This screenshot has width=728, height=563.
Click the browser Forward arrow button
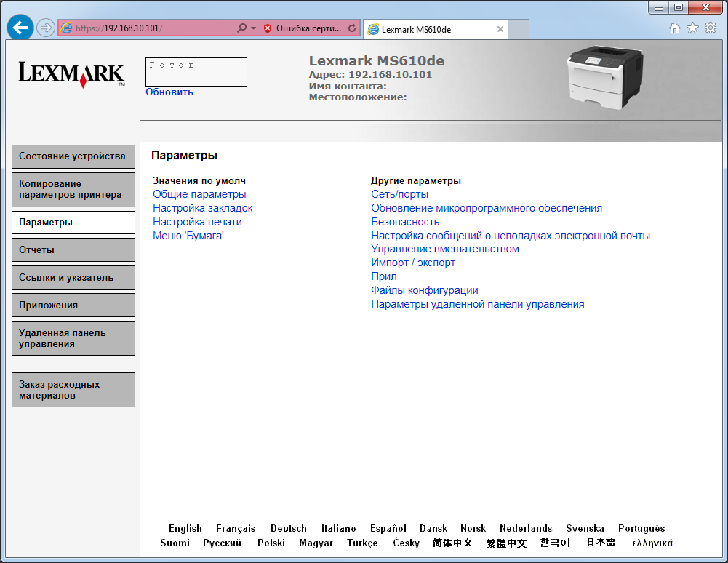[x=45, y=28]
